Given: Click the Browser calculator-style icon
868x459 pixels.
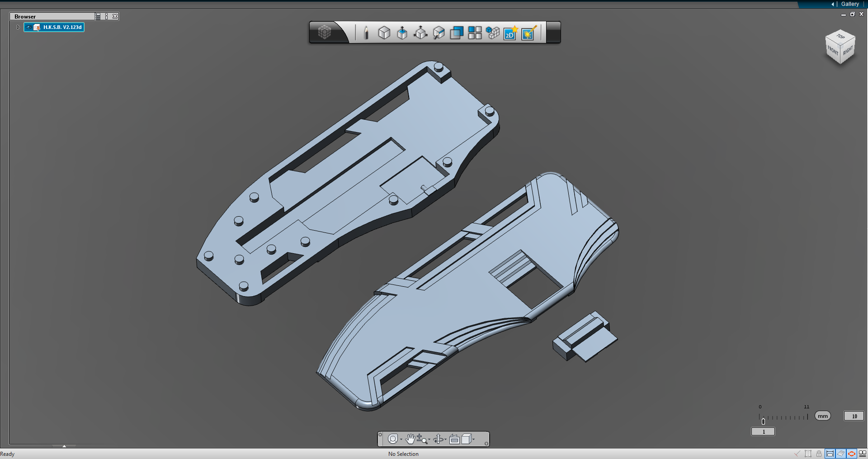Looking at the screenshot, I should click(98, 16).
